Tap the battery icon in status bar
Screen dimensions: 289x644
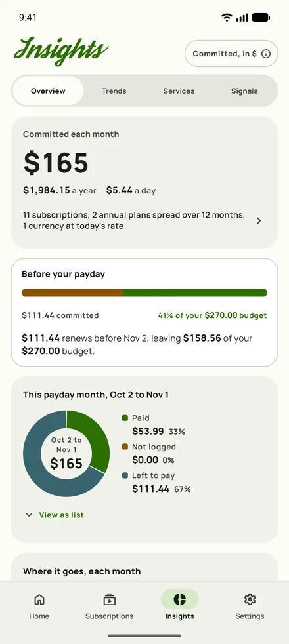261,17
